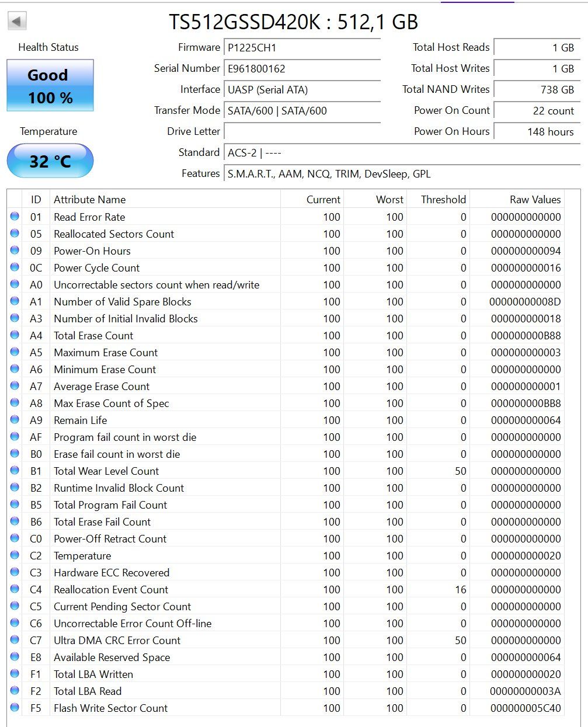This screenshot has height=727, width=588.
Task: Select status dot of Total LBA Read
Action: coord(15,691)
